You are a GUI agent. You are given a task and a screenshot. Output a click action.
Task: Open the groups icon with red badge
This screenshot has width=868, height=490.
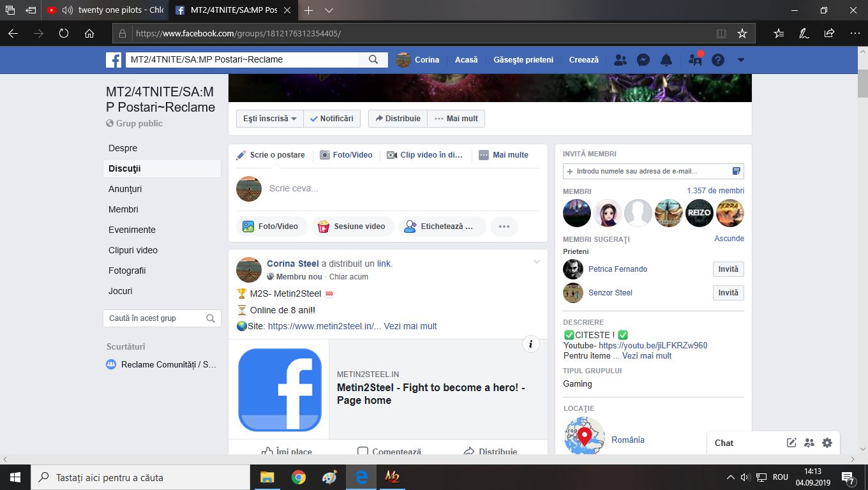(695, 60)
